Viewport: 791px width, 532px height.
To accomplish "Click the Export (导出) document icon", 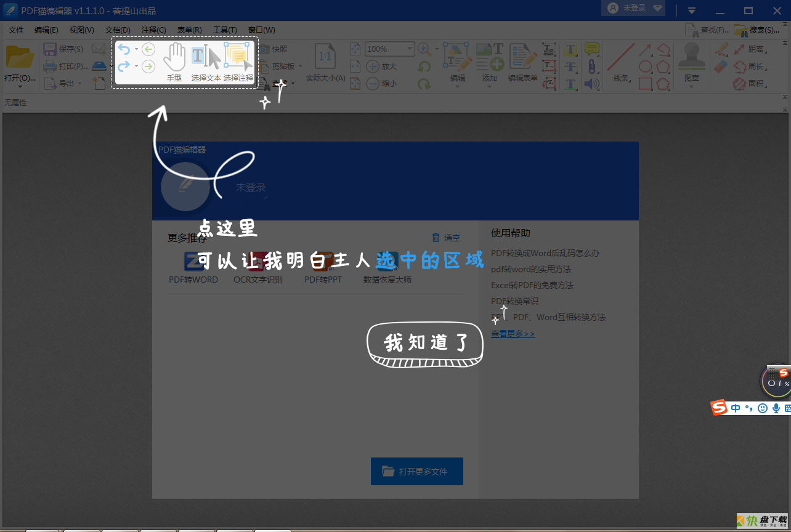I will (x=51, y=83).
